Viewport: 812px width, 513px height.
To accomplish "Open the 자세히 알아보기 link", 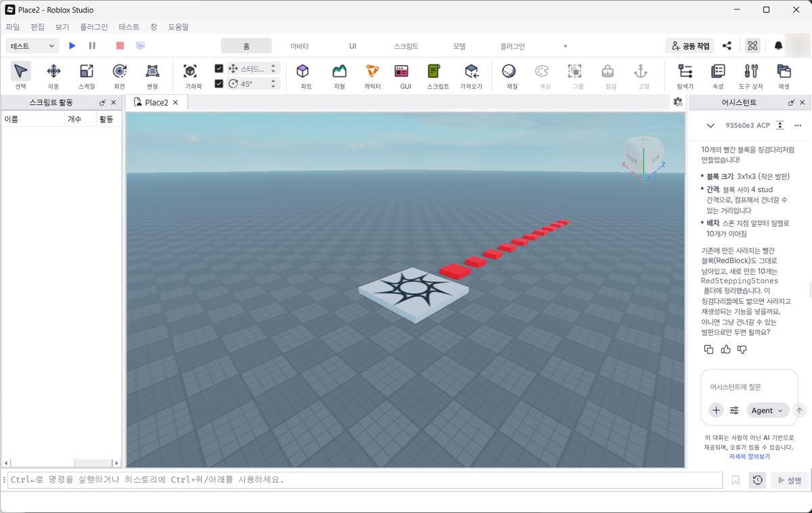I will point(749,456).
